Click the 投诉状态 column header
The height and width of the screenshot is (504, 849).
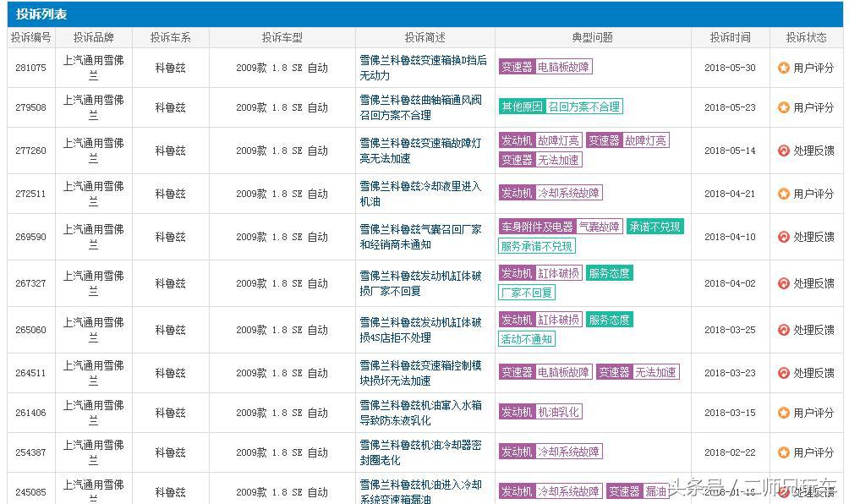(804, 36)
